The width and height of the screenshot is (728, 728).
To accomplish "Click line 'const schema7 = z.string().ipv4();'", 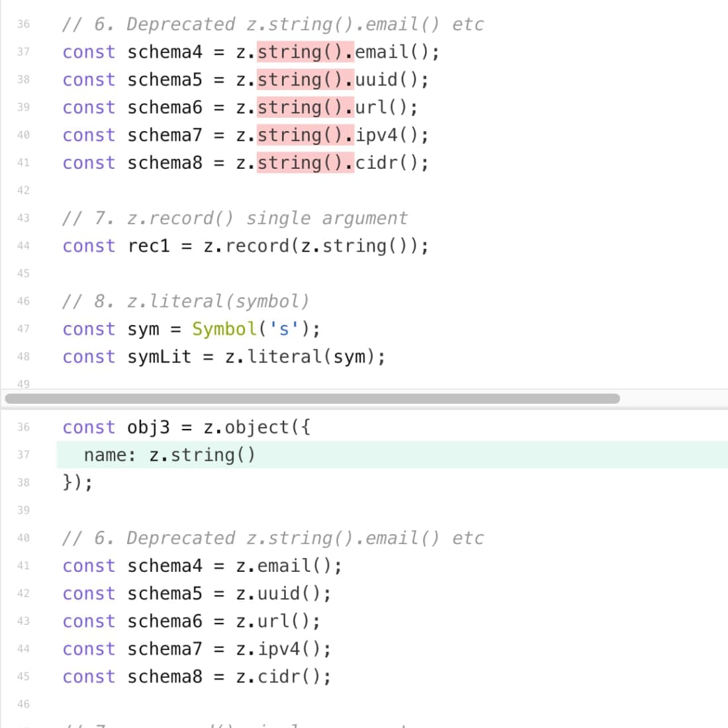I will (246, 135).
